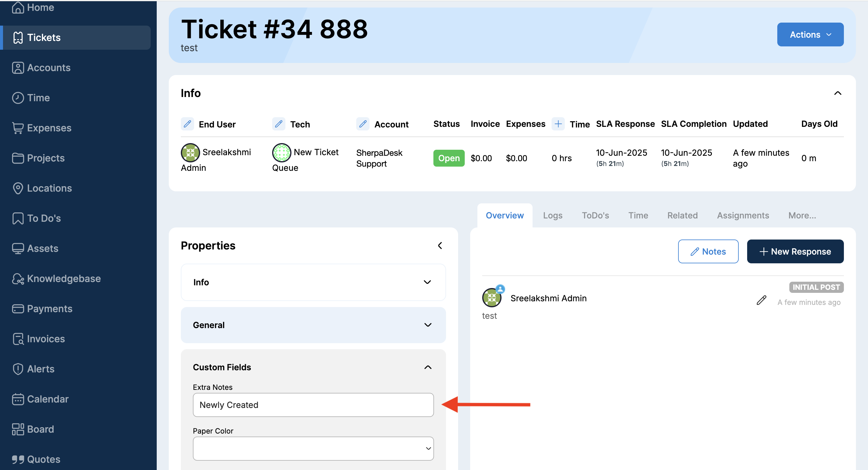Collapse the Properties panel with arrow
This screenshot has width=868, height=470.
(x=440, y=245)
